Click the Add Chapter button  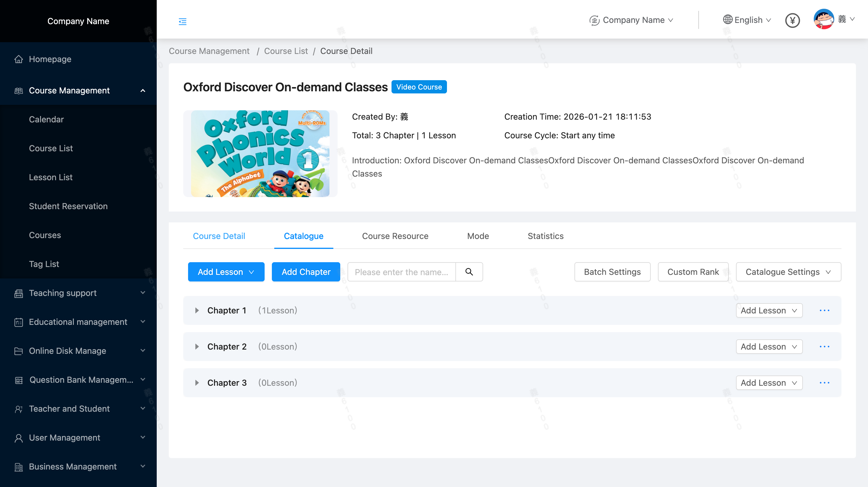306,272
